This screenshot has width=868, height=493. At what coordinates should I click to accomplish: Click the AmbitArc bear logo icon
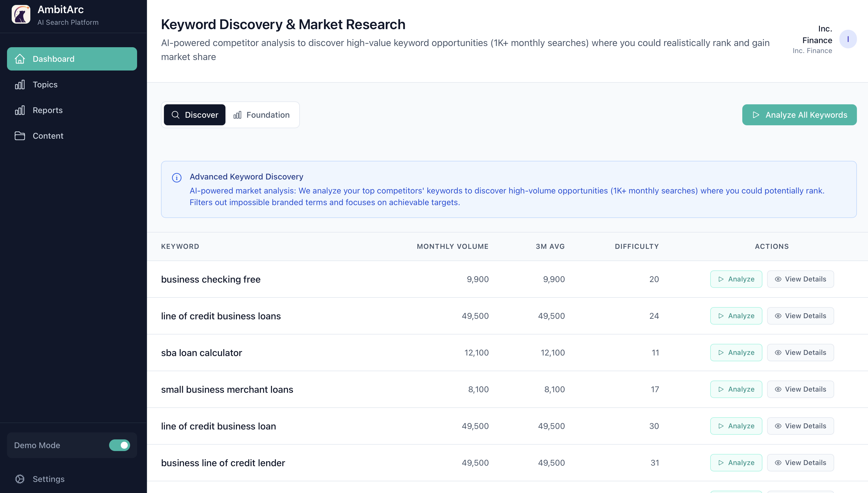[x=21, y=15]
